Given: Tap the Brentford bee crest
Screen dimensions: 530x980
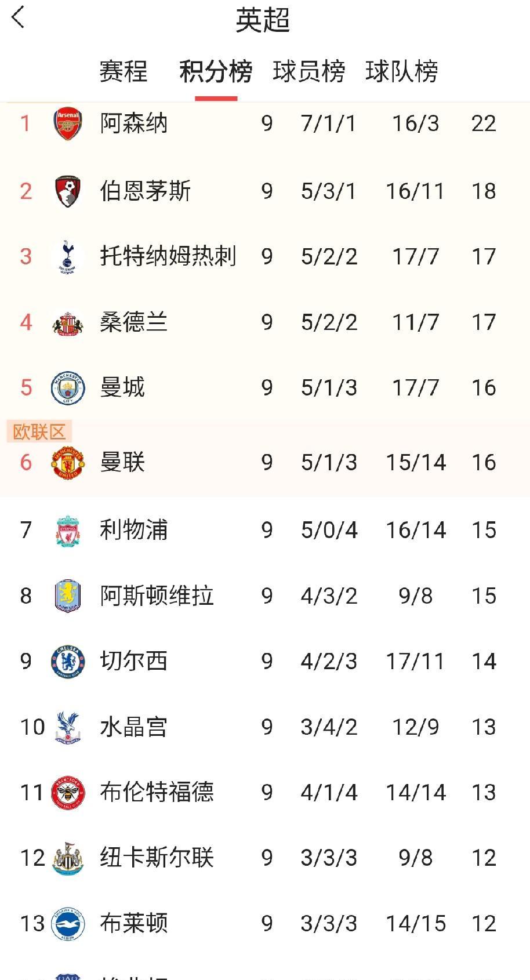Looking at the screenshot, I should coord(68,792).
